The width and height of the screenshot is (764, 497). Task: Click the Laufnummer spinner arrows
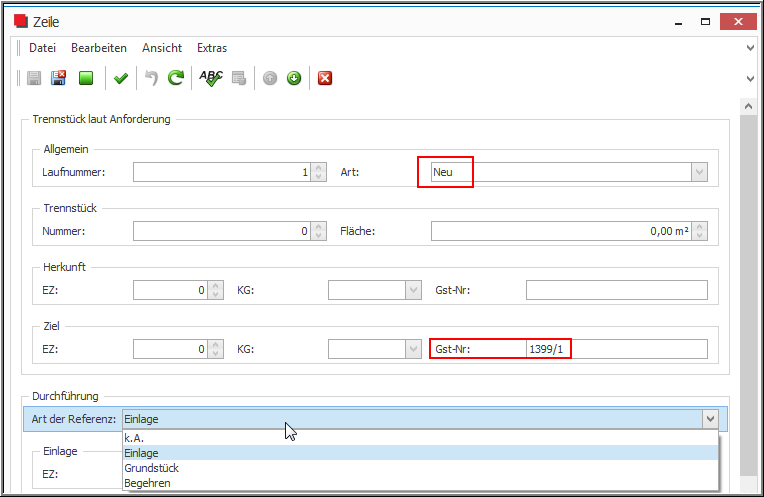point(319,172)
